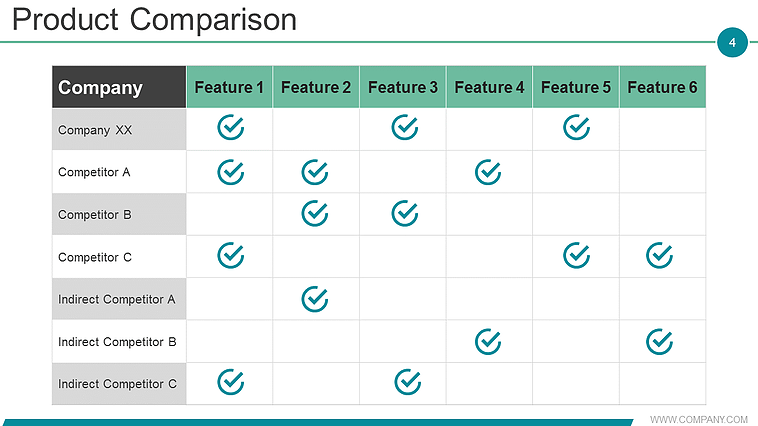Click the Product Comparison slide title
758x426 pixels.
(x=155, y=19)
